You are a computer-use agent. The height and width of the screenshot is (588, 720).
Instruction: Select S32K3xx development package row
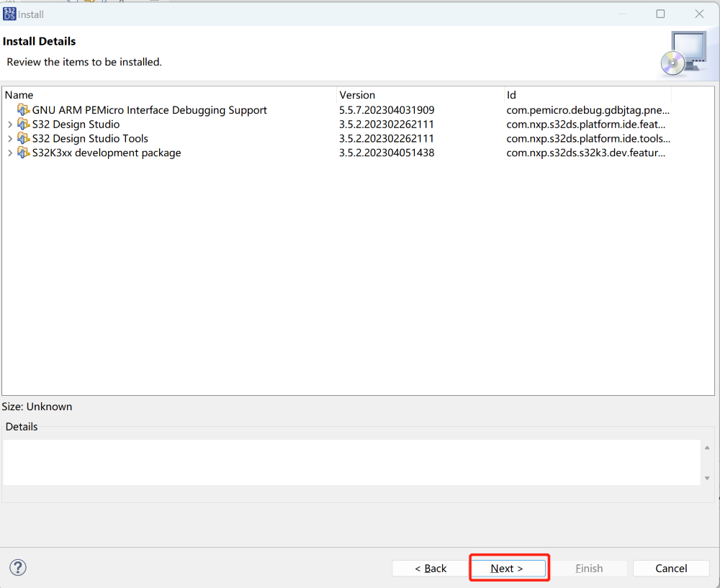(107, 153)
